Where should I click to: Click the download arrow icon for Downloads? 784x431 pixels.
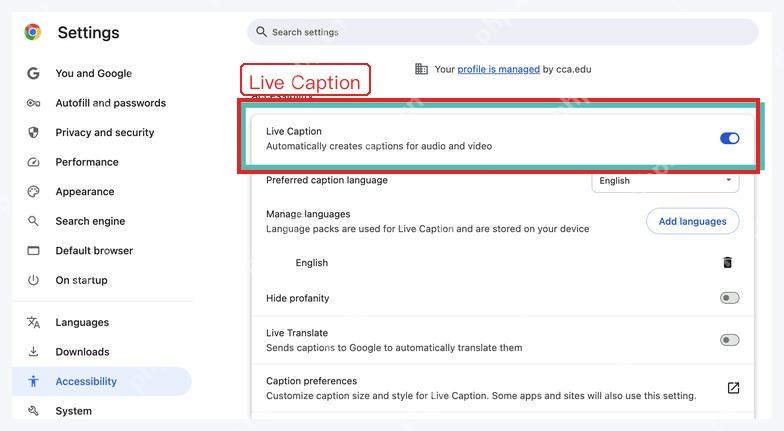(33, 352)
